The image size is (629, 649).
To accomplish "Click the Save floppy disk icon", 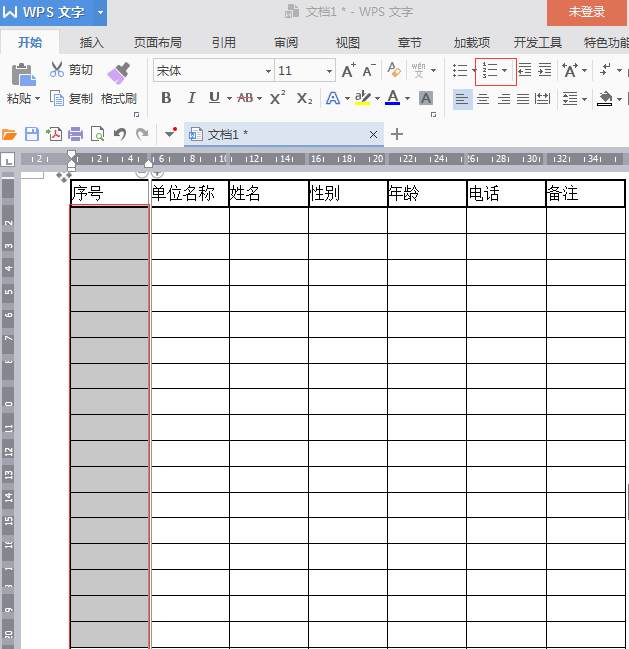I will point(32,134).
